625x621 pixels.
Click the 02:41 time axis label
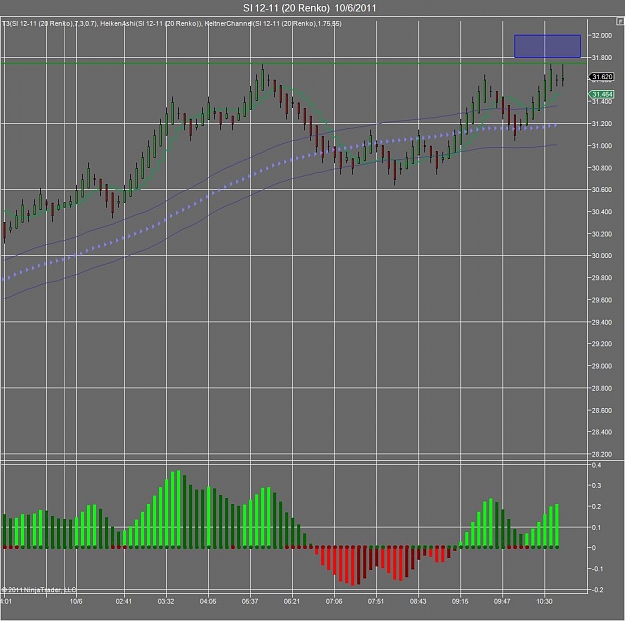(124, 601)
